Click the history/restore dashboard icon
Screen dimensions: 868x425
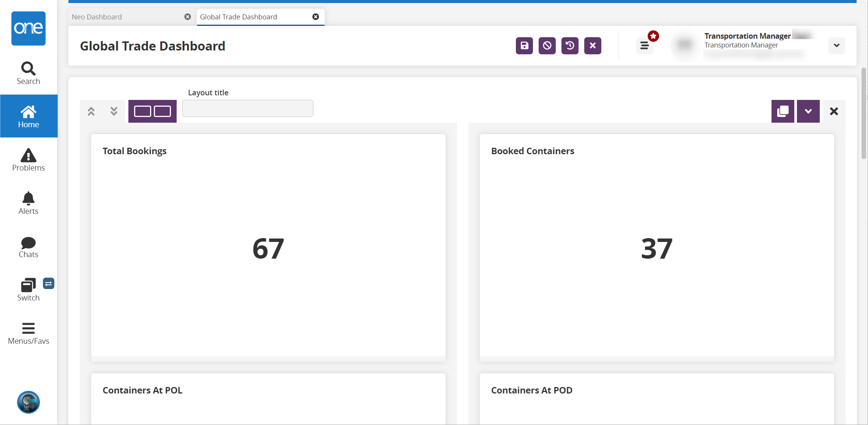click(570, 45)
